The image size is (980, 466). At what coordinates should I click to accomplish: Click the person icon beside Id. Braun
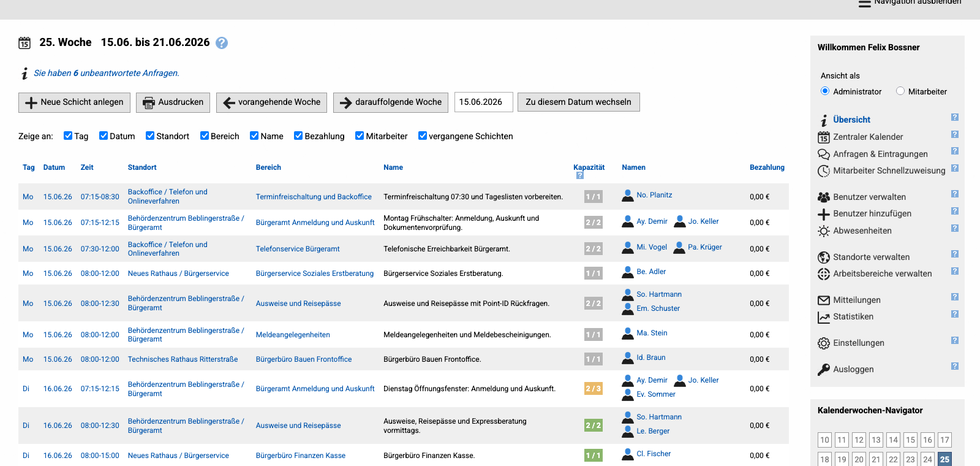[x=628, y=358]
